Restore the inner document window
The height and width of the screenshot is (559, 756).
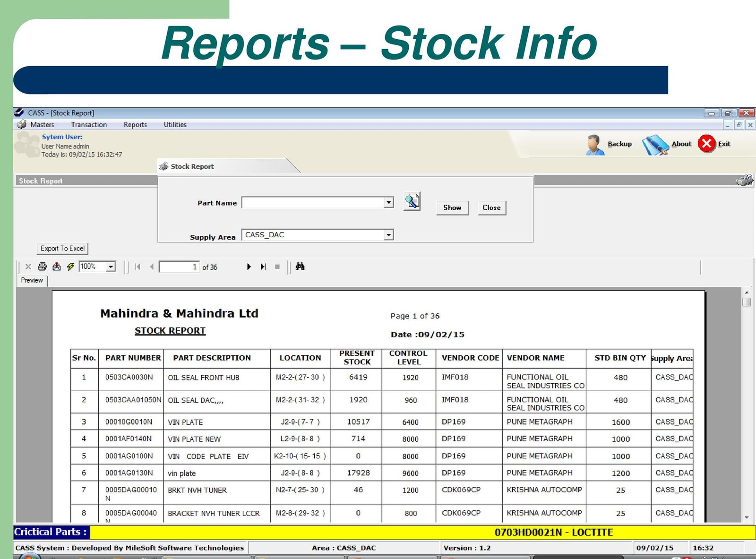(x=739, y=125)
